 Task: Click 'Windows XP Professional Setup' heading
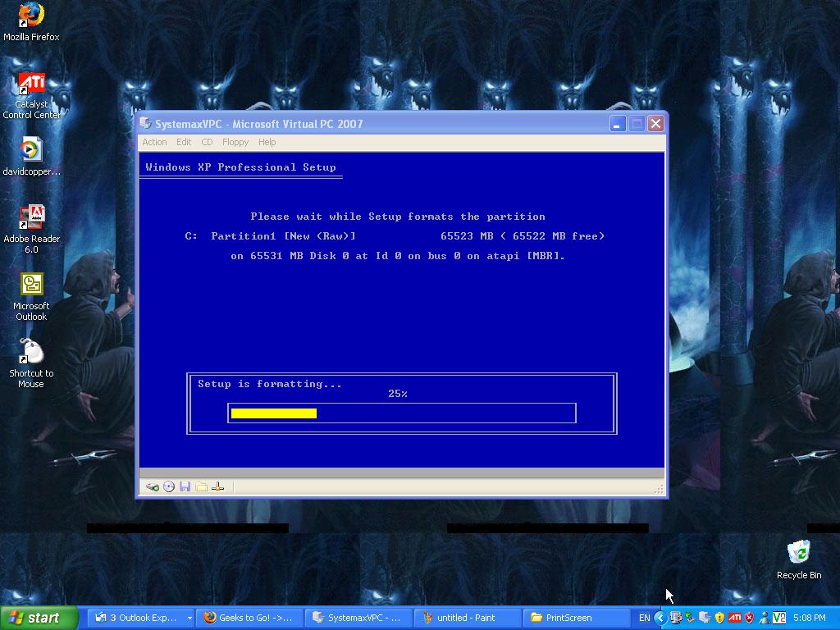click(240, 167)
